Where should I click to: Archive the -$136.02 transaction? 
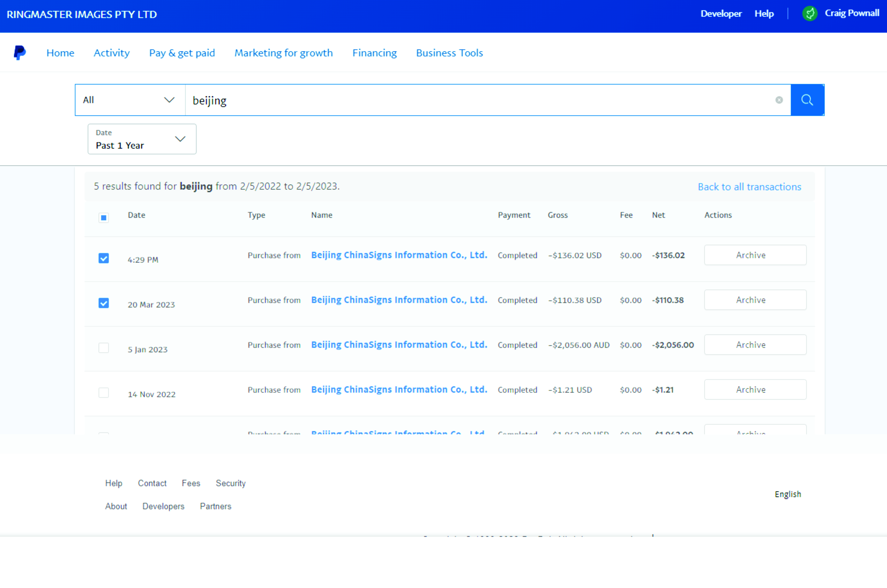(x=755, y=255)
